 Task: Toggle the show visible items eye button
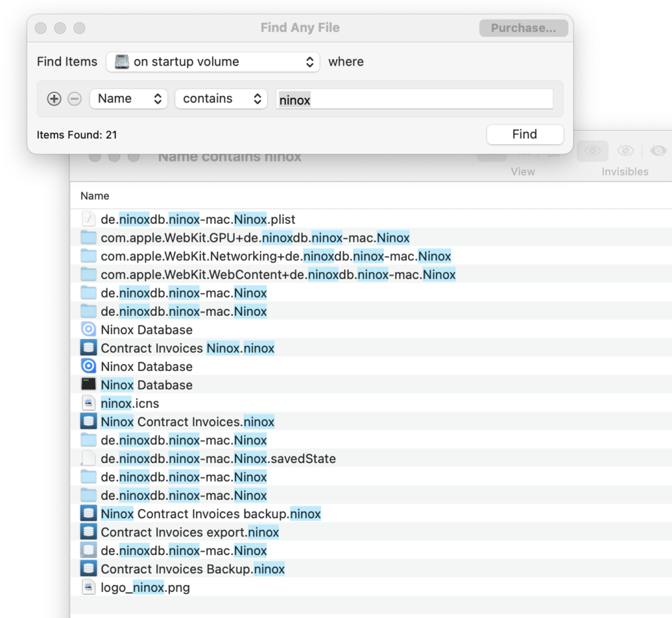[593, 151]
